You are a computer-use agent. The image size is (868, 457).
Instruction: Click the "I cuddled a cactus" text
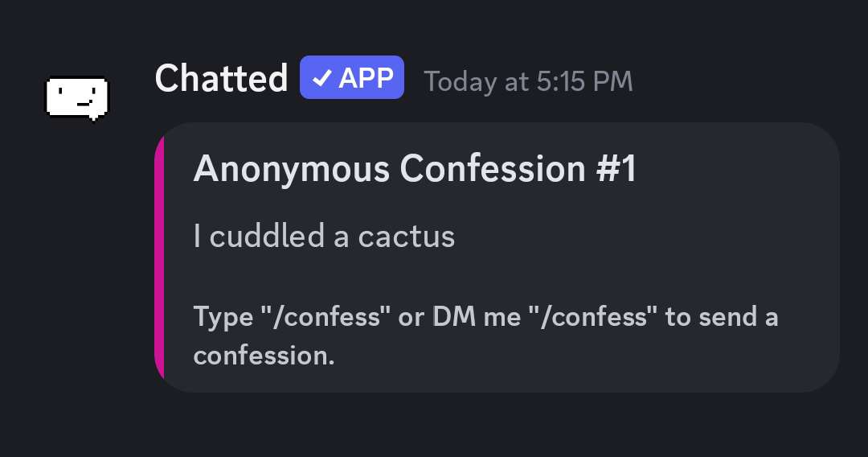coord(324,236)
